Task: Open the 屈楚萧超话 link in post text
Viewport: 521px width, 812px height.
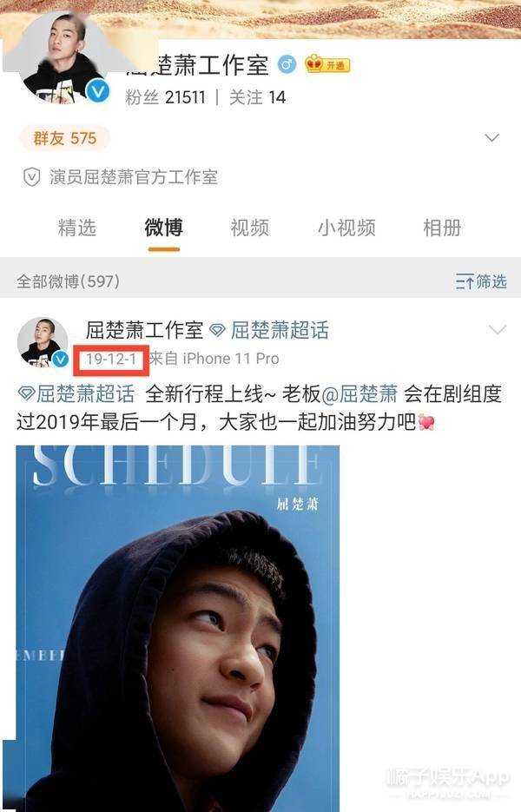Action: point(76,394)
